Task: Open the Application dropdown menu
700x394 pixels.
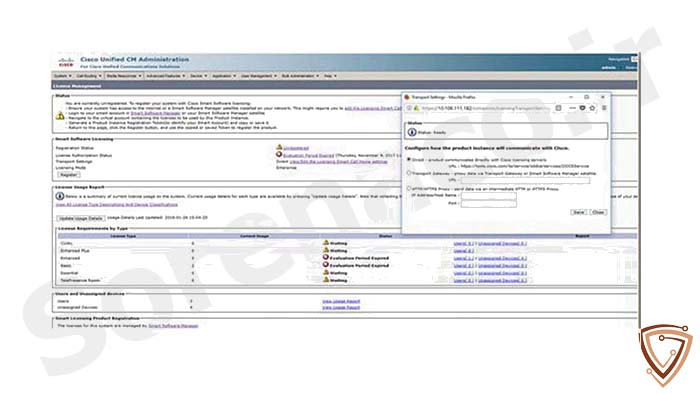Action: [x=224, y=76]
